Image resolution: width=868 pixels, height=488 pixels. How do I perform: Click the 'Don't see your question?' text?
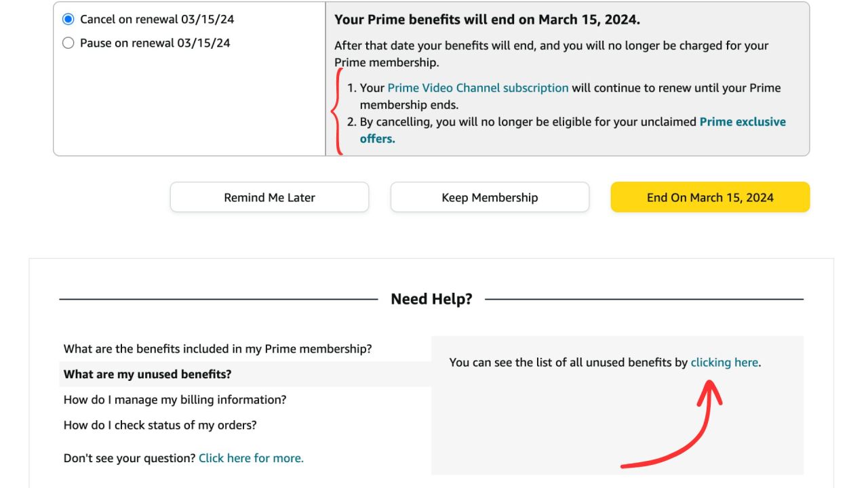pos(130,458)
